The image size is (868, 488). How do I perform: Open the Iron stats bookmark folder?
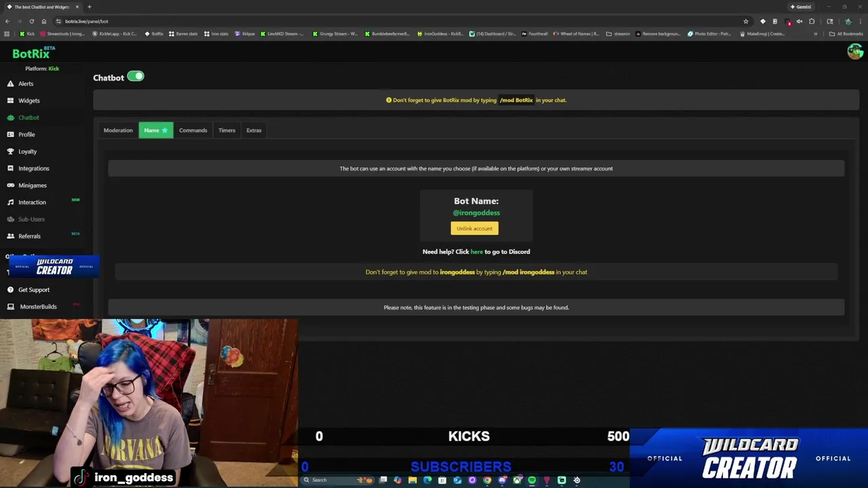point(216,33)
